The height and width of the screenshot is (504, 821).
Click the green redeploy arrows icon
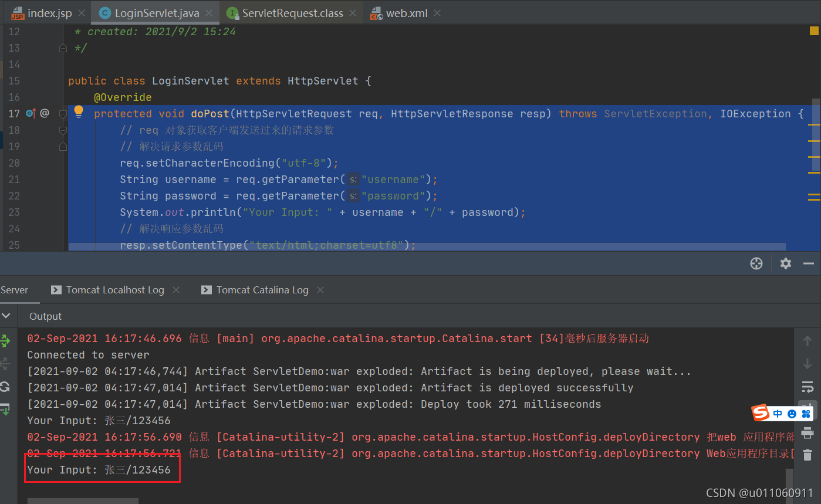point(5,340)
